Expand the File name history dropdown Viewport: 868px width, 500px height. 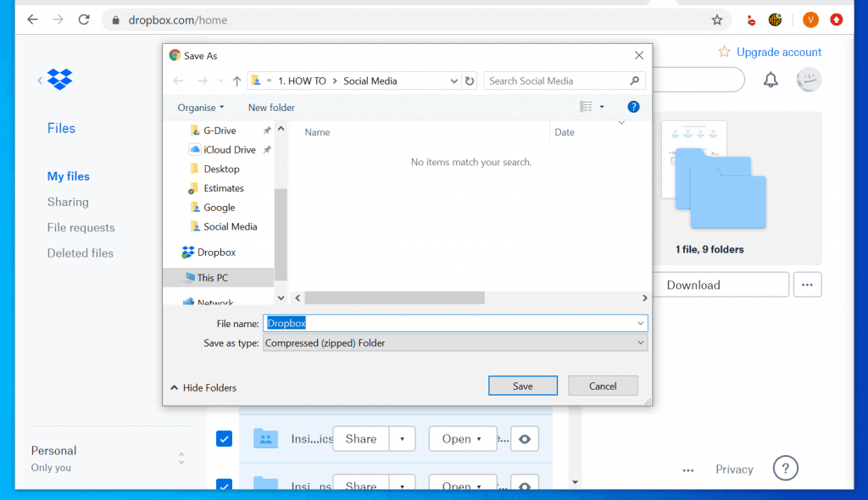[641, 324]
